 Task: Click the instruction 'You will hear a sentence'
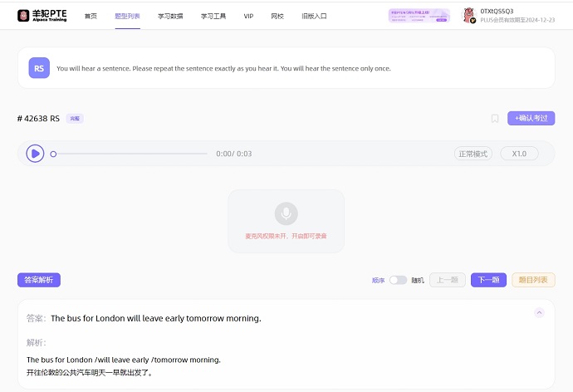223,68
